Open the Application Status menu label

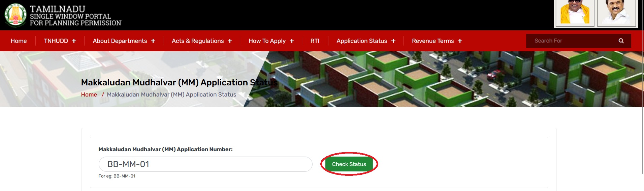pyautogui.click(x=361, y=41)
